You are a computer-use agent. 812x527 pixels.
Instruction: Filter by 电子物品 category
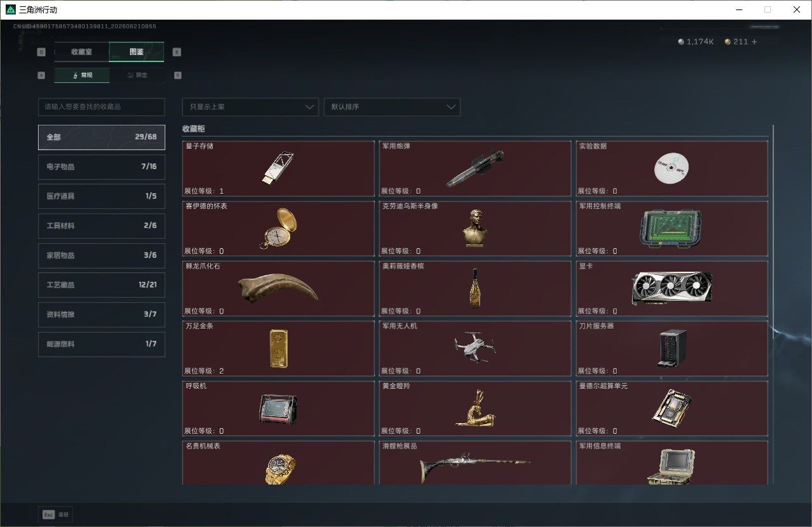101,167
